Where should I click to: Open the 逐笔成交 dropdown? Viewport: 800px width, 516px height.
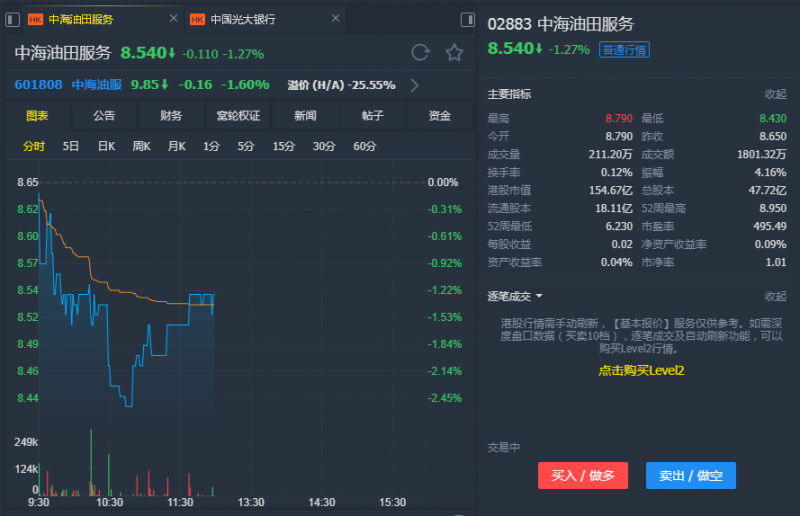click(515, 296)
